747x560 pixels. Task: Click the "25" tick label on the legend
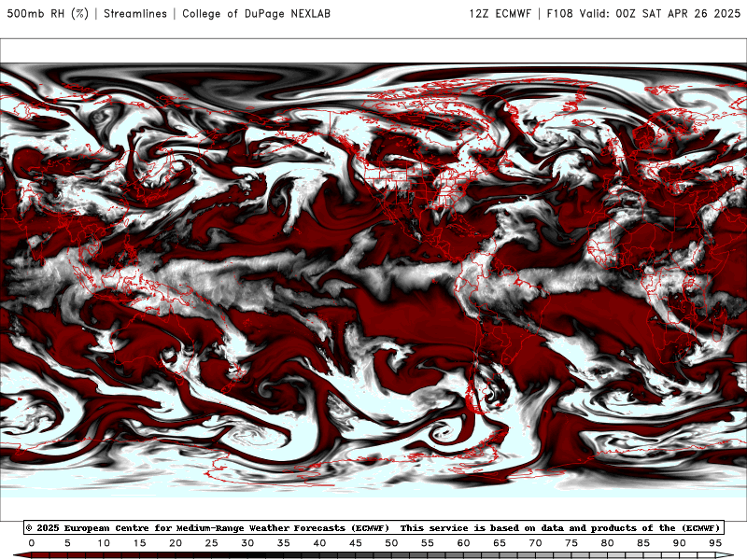point(212,543)
